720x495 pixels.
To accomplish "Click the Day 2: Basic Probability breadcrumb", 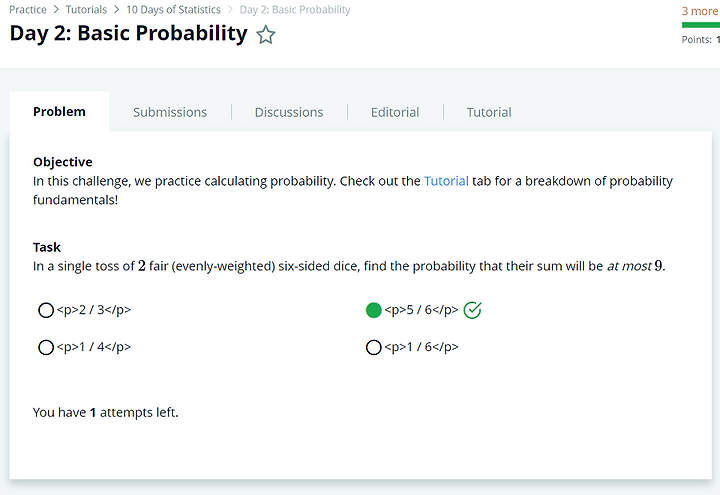I will [x=295, y=10].
